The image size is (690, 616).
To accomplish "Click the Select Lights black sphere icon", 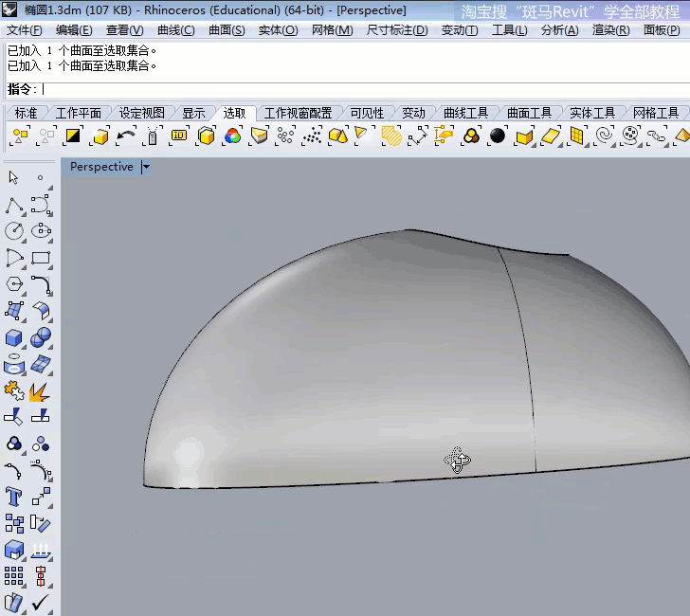I will click(498, 136).
